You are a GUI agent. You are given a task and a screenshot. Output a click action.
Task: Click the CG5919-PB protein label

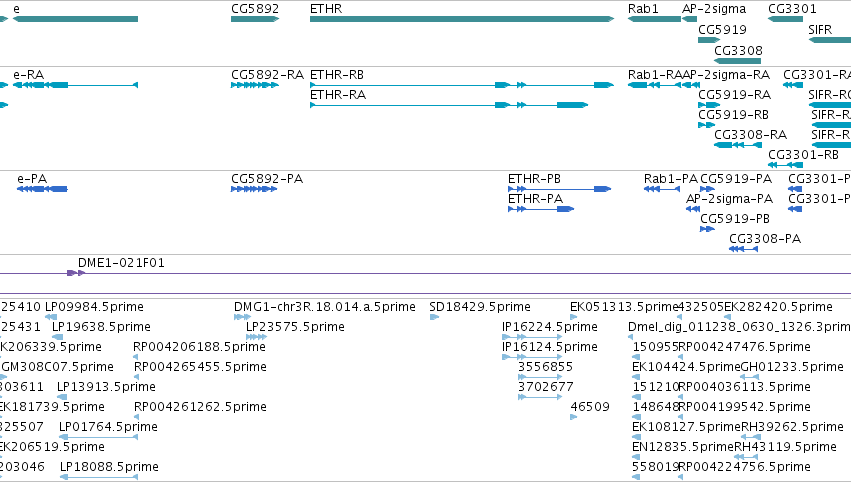pyautogui.click(x=735, y=219)
